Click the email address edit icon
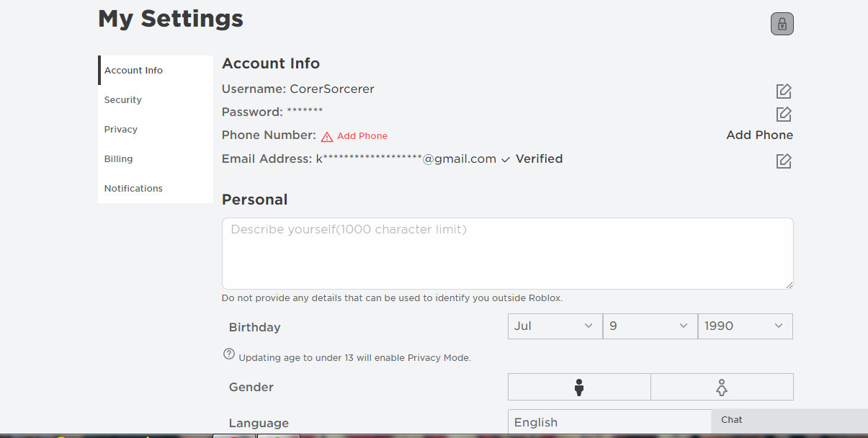The height and width of the screenshot is (438, 868). coord(784,161)
